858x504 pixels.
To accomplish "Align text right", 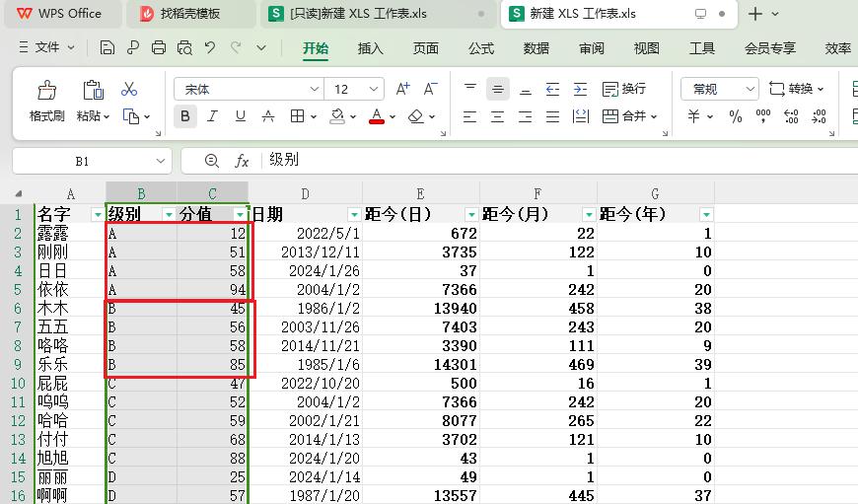I will pos(526,116).
